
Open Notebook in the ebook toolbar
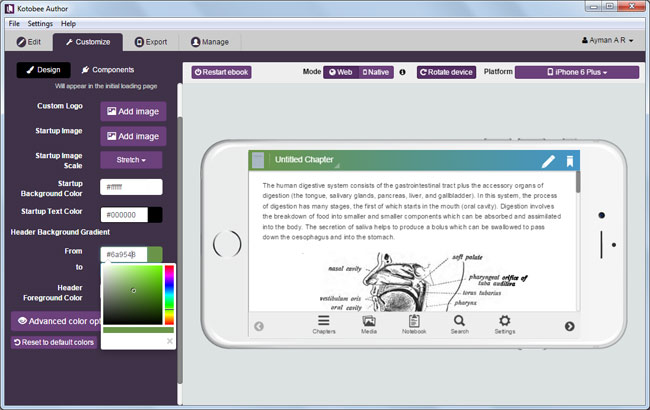tap(414, 325)
